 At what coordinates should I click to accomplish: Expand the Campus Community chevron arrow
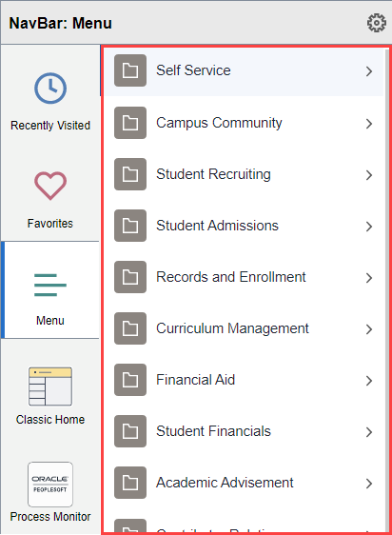click(369, 124)
